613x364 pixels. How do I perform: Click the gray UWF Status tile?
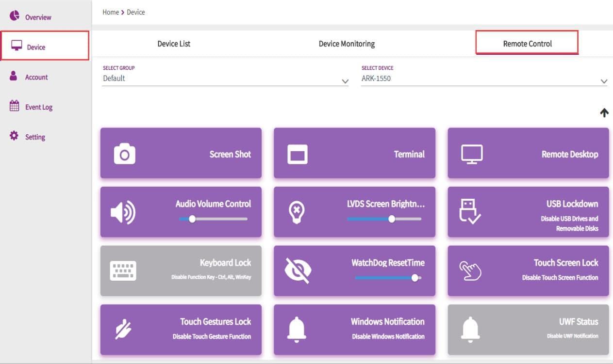pos(528,330)
